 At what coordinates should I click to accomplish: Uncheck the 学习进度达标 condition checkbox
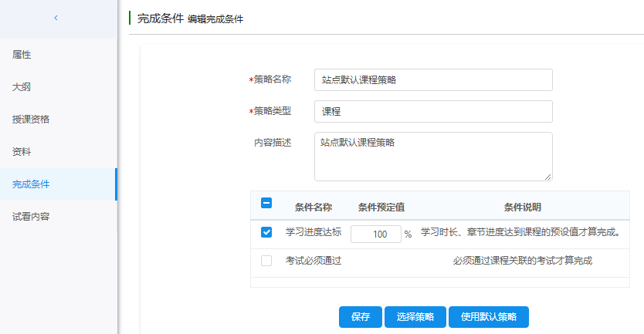(266, 232)
